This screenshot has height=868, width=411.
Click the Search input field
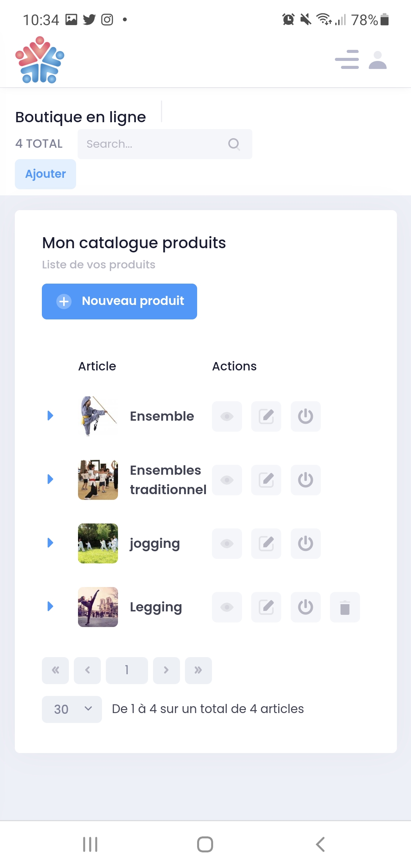click(x=156, y=144)
